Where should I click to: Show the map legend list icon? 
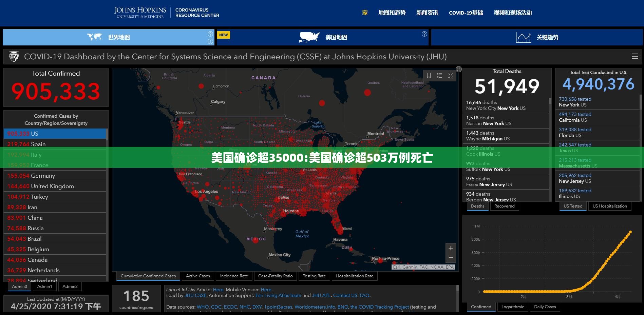tap(440, 76)
